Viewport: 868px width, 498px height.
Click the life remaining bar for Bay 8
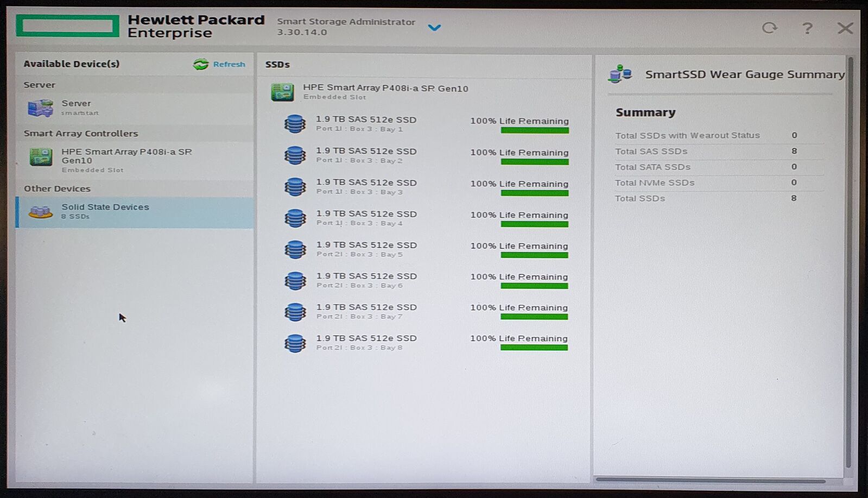coord(534,348)
